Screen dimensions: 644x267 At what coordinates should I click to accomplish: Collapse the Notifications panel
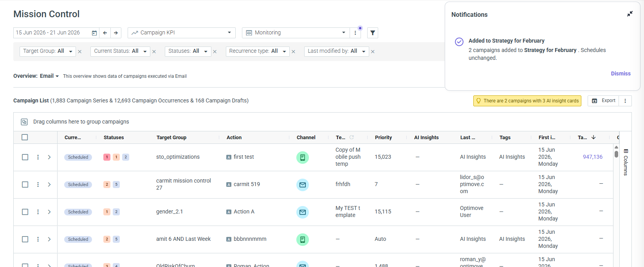coord(630,14)
